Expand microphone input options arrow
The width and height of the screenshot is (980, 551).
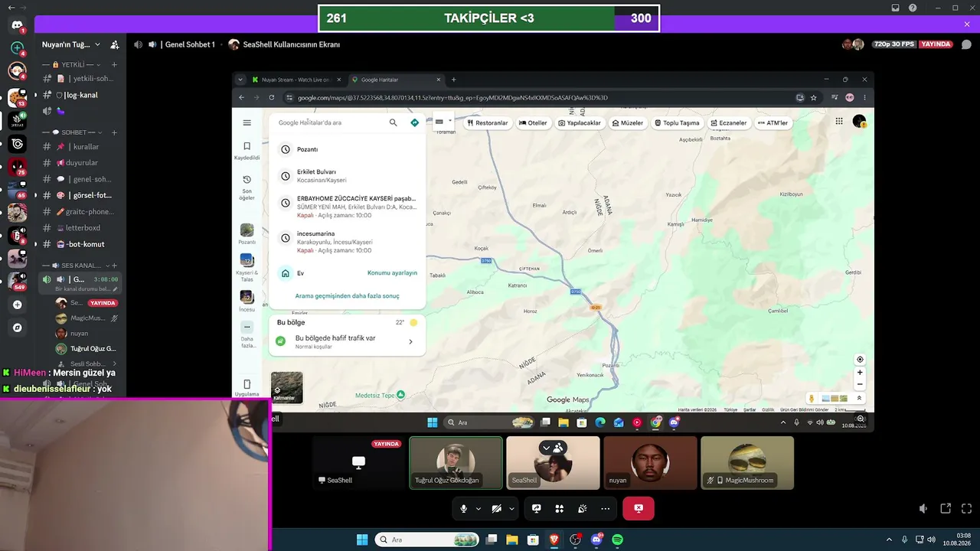pyautogui.click(x=479, y=508)
